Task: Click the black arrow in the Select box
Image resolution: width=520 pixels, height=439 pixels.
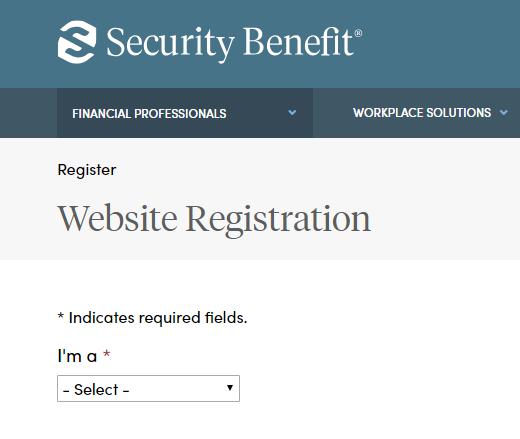Action: tap(230, 388)
